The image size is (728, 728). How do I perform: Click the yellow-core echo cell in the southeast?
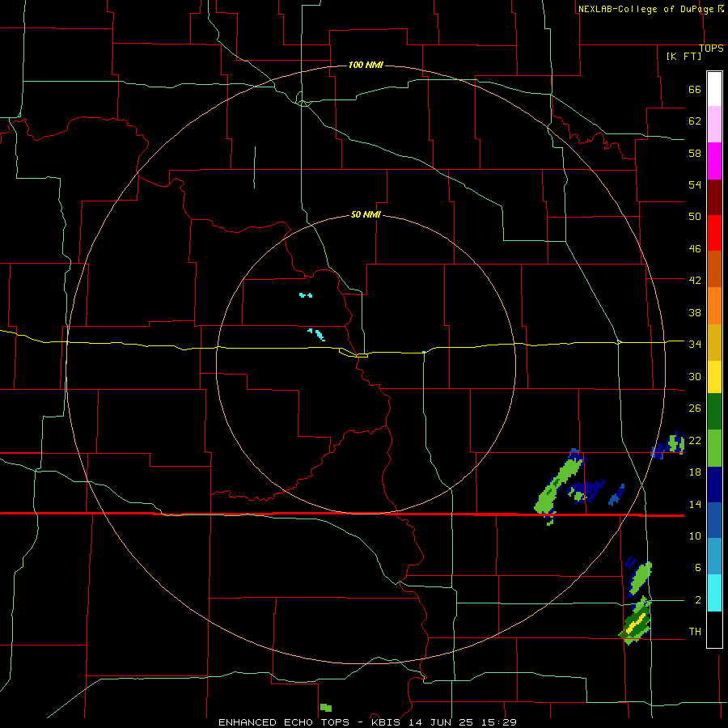pyautogui.click(x=635, y=624)
